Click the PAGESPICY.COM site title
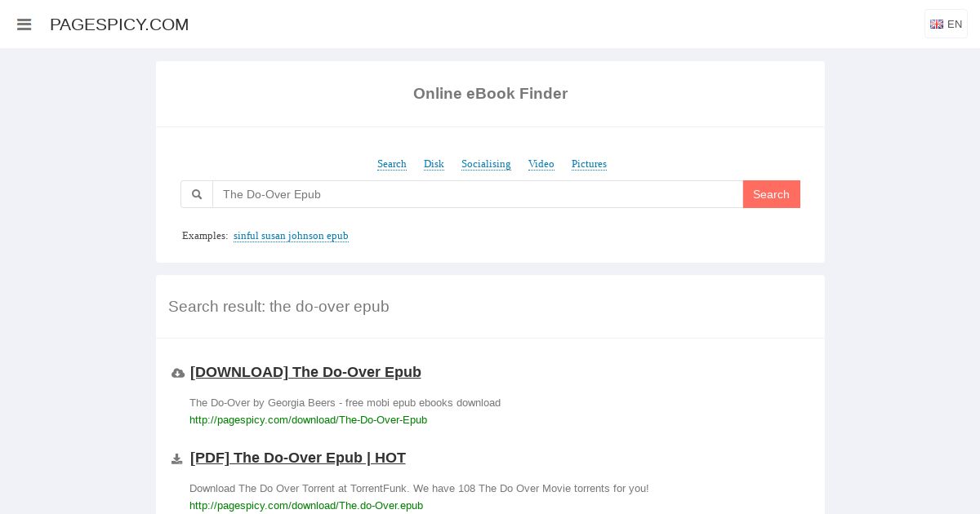Image resolution: width=980 pixels, height=514 pixels. 119,24
